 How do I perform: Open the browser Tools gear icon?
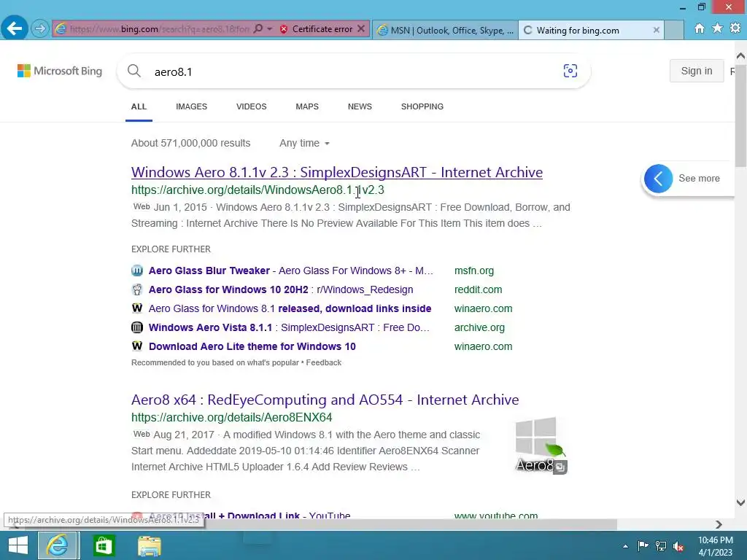point(735,28)
